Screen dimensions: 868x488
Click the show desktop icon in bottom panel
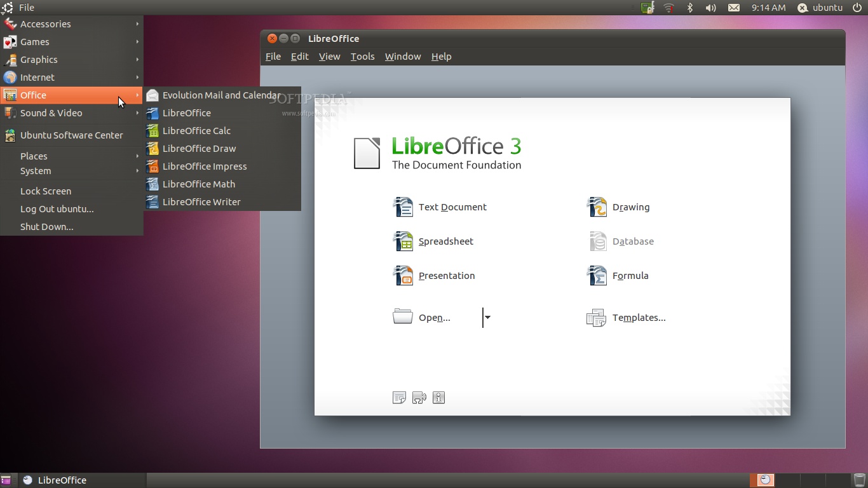6,480
